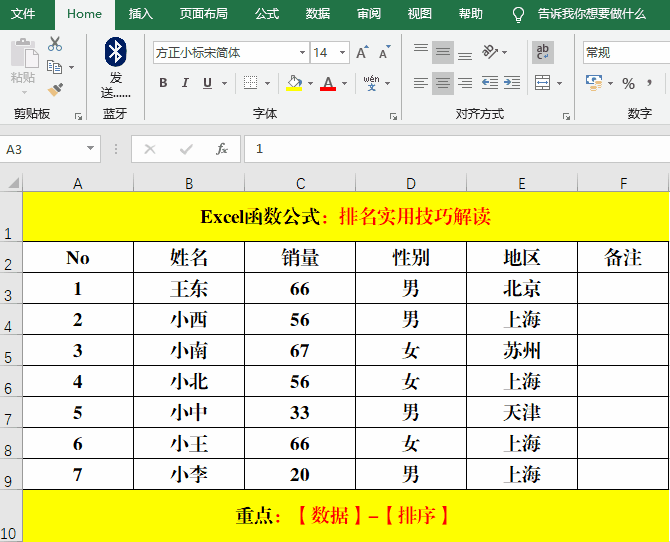The image size is (670, 542).
Task: Toggle Bold formatting
Action: click(x=163, y=83)
